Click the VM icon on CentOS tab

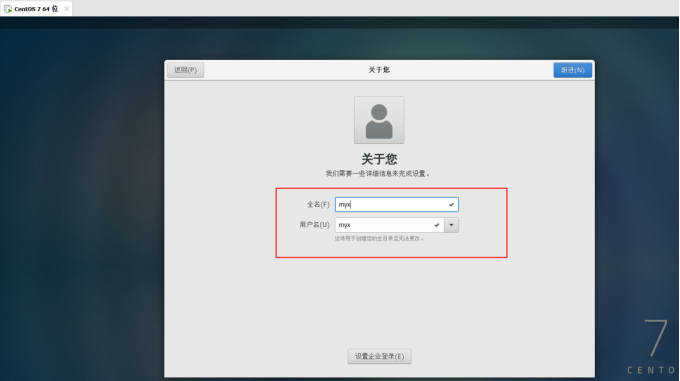click(x=8, y=9)
